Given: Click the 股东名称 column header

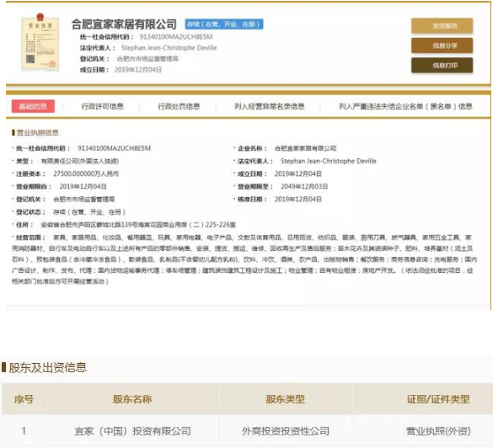Looking at the screenshot, I should [x=132, y=399].
